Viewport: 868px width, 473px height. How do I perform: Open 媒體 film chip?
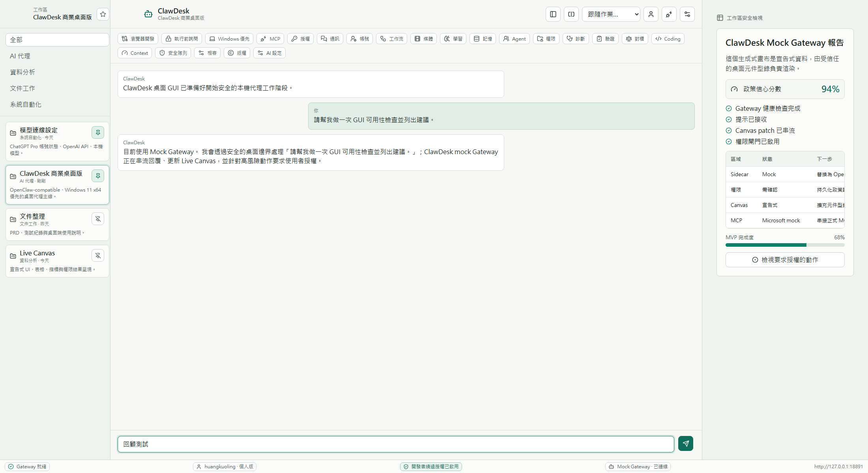(423, 39)
